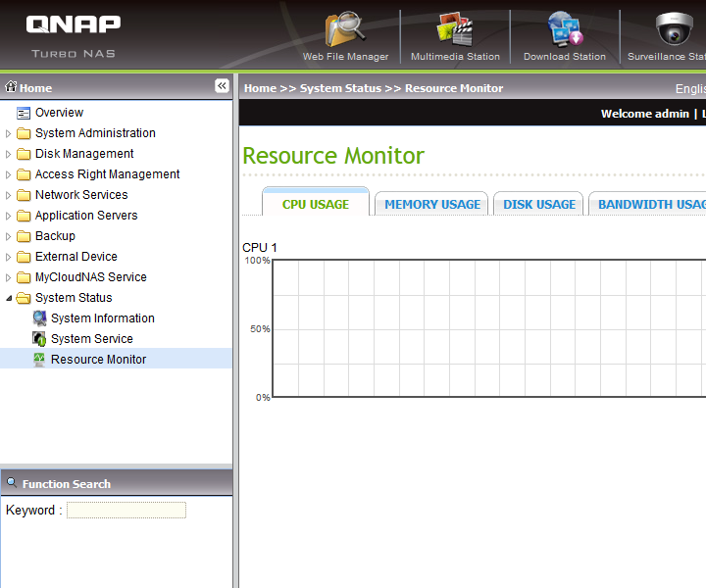Switch to the Memory Usage tab

[x=432, y=205]
